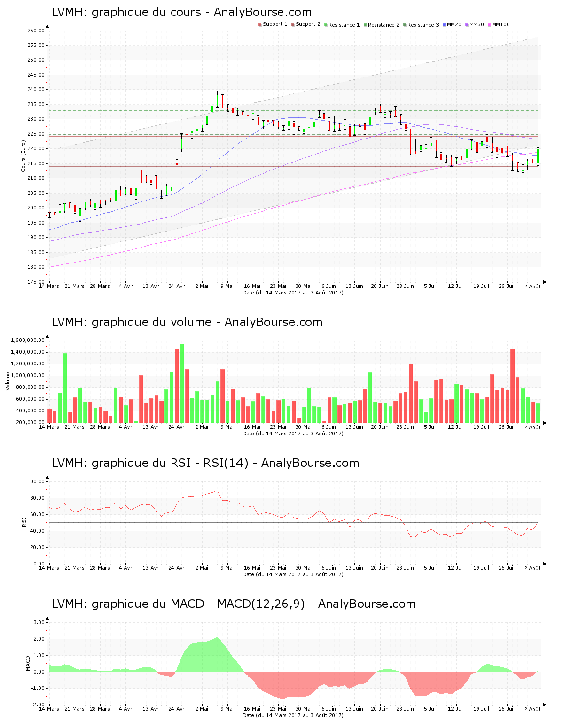Click the "3.00" MACD axis value
The image size is (564, 728).
pos(39,622)
